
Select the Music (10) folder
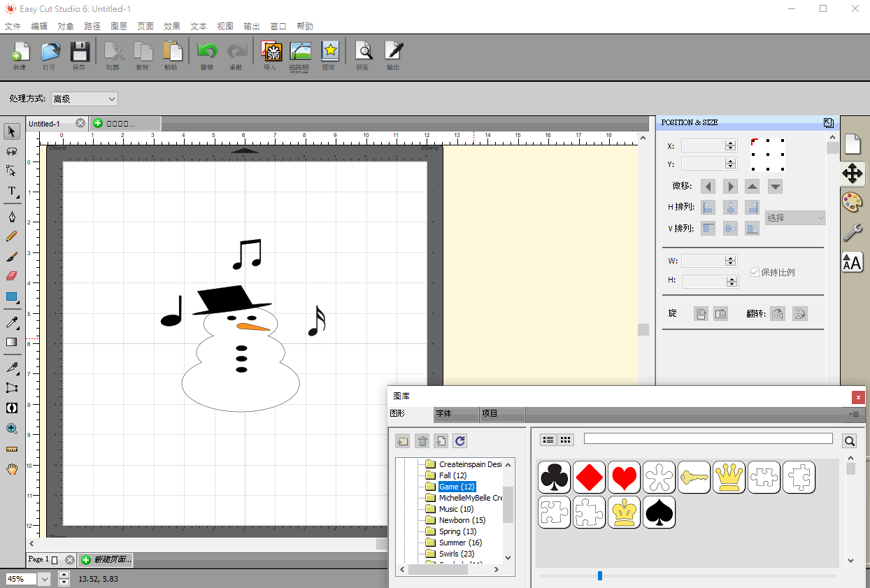pos(456,509)
